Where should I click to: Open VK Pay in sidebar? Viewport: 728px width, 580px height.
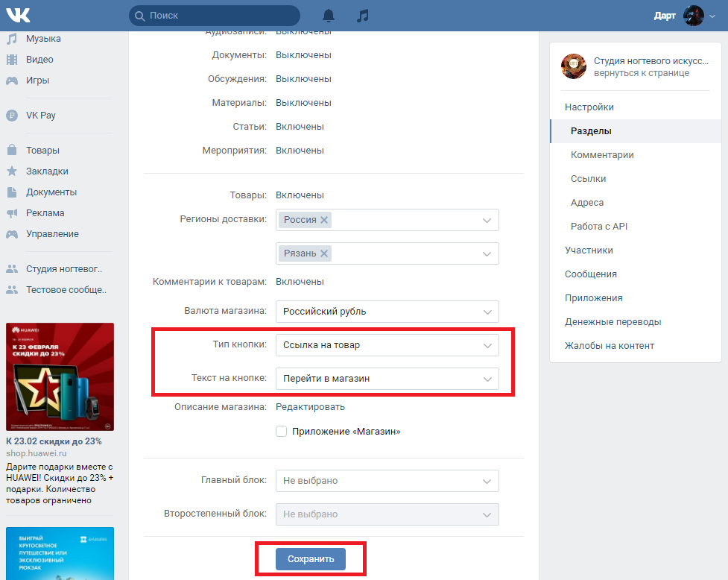[40, 116]
